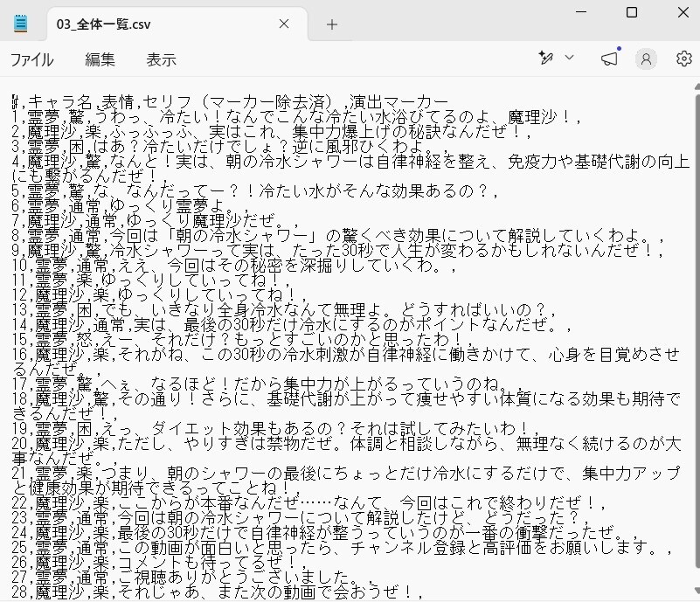
Task: Close the 03_全体一覧.csv tab
Action: 284,24
